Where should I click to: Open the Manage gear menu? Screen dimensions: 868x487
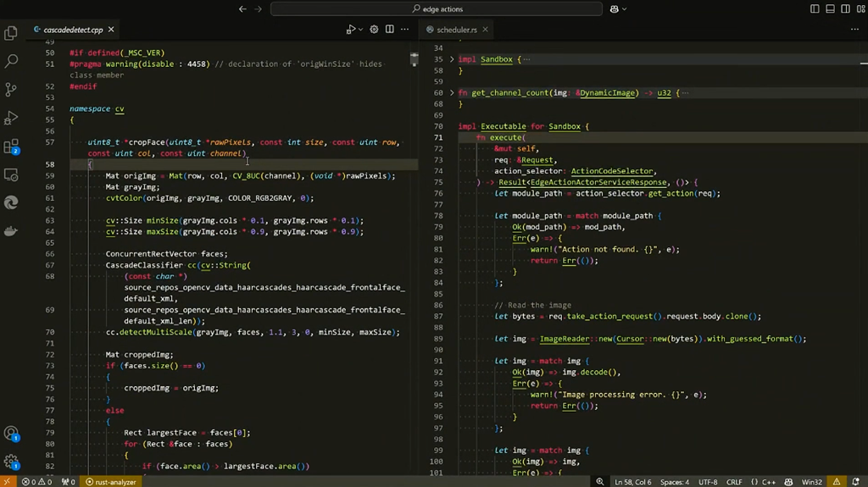tap(11, 462)
